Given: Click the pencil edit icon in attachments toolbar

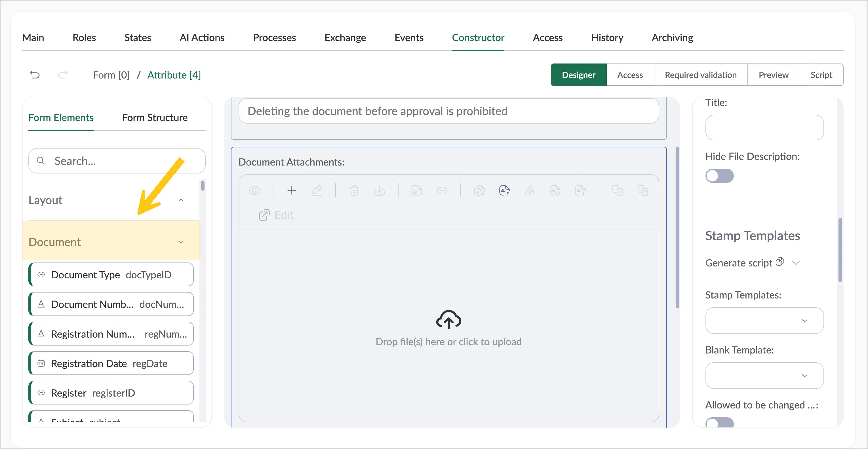Looking at the screenshot, I should (x=317, y=191).
